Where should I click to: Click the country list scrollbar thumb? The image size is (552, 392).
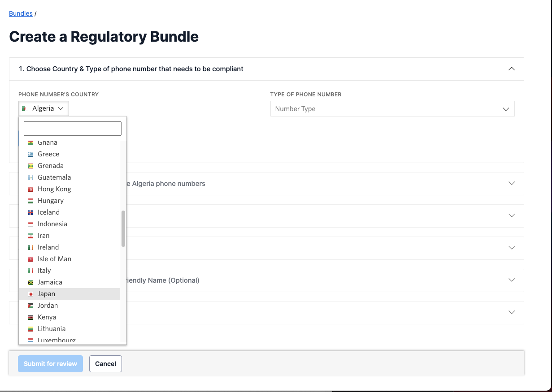[x=123, y=228]
